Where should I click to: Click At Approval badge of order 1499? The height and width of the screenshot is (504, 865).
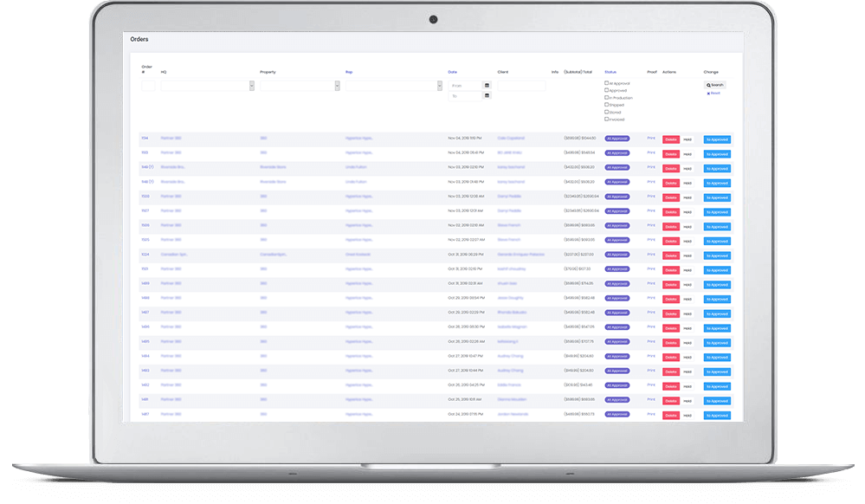(x=617, y=283)
